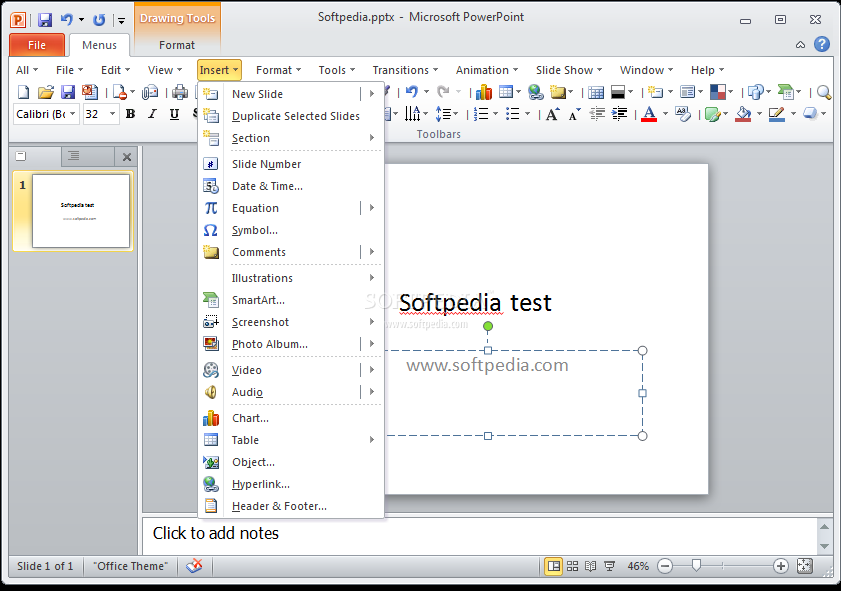This screenshot has width=841, height=591.
Task: Open the Window menu
Action: (646, 70)
